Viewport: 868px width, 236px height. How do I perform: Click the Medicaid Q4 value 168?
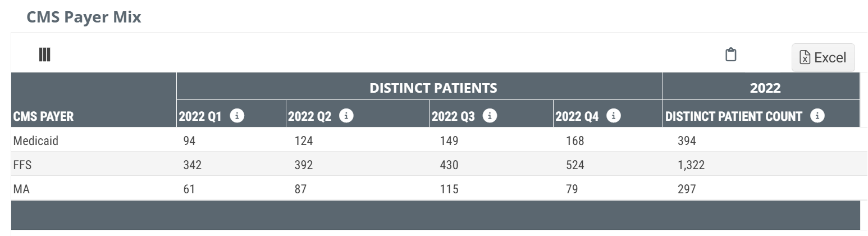point(575,140)
